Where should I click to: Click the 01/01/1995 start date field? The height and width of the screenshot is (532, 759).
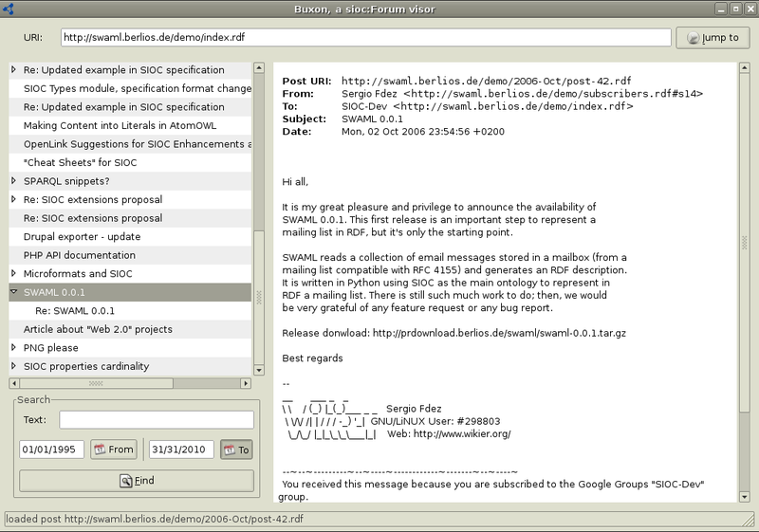point(52,449)
